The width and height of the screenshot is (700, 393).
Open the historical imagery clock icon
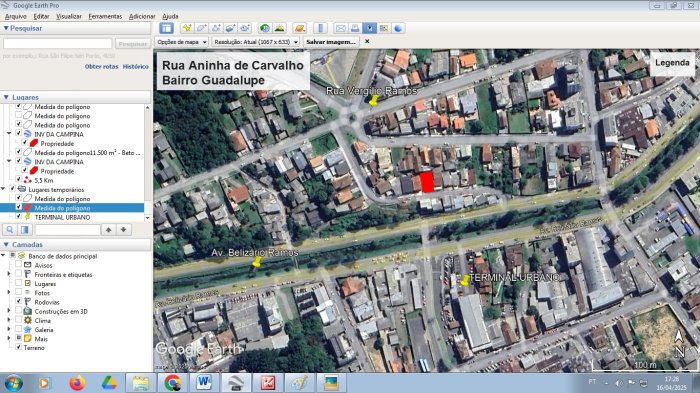pyautogui.click(x=265, y=28)
